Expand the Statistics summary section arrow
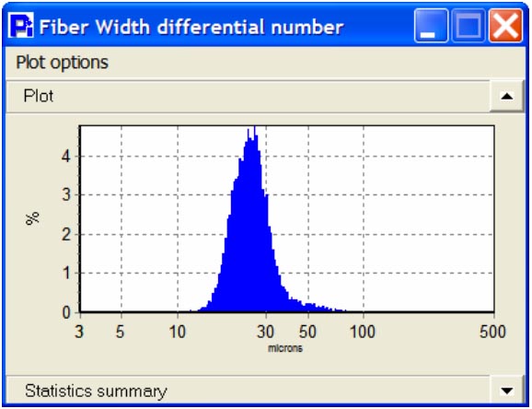Screen dimensions: 532x409 (x=507, y=391)
